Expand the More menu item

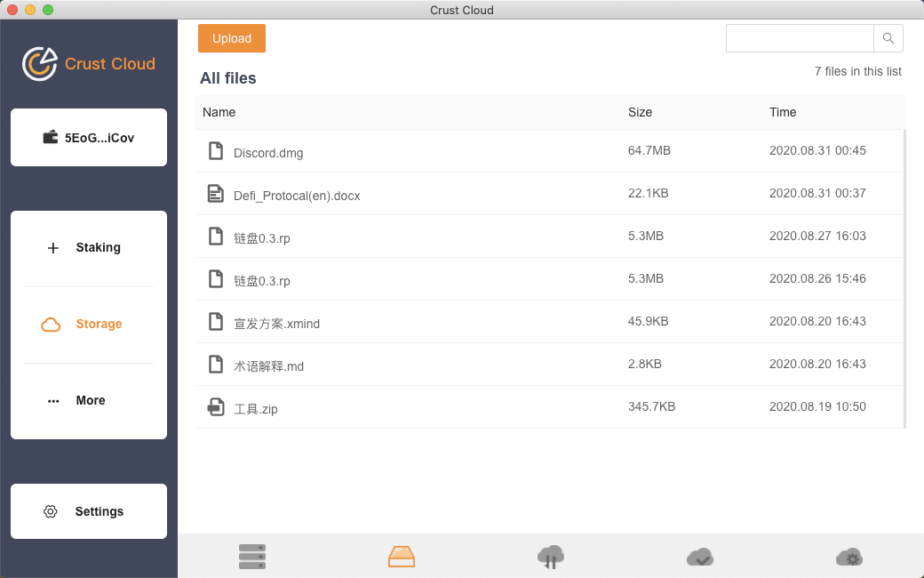tap(89, 401)
